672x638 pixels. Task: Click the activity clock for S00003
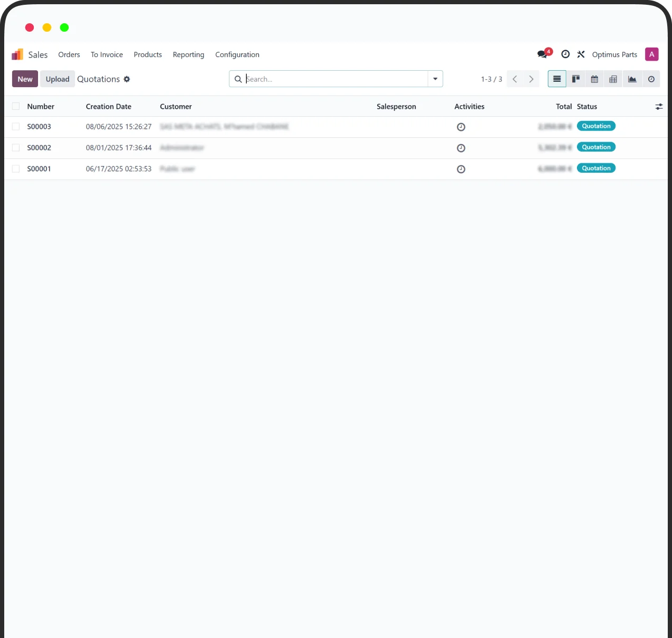(x=461, y=127)
